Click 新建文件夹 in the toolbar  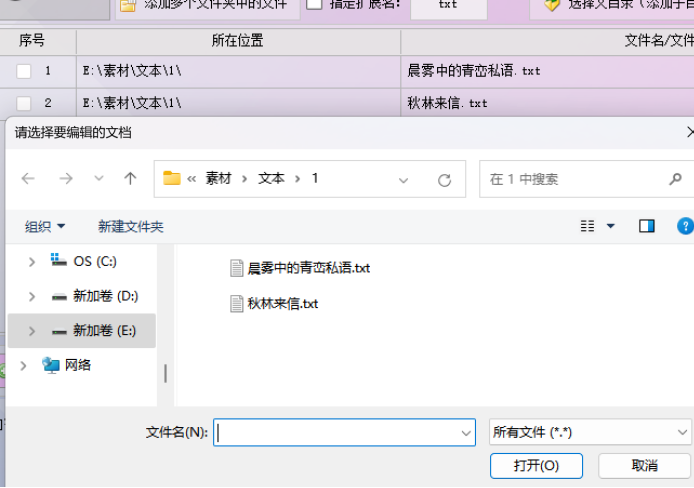tap(130, 227)
